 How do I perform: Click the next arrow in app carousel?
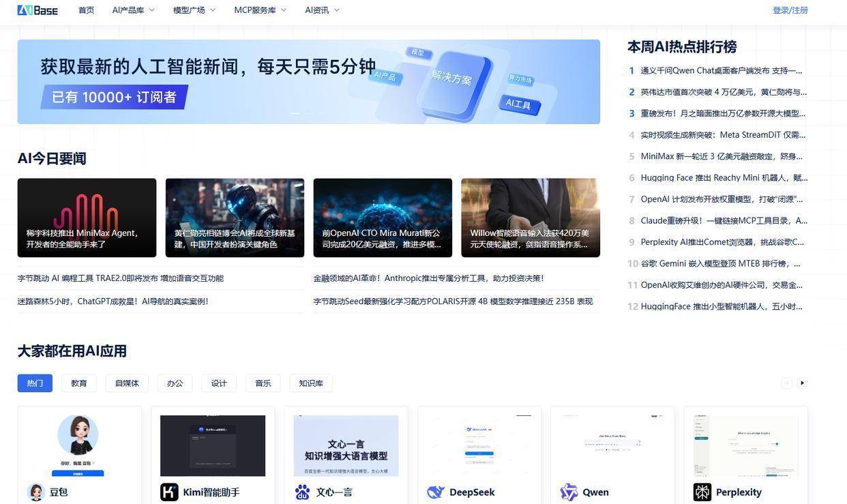pyautogui.click(x=802, y=383)
